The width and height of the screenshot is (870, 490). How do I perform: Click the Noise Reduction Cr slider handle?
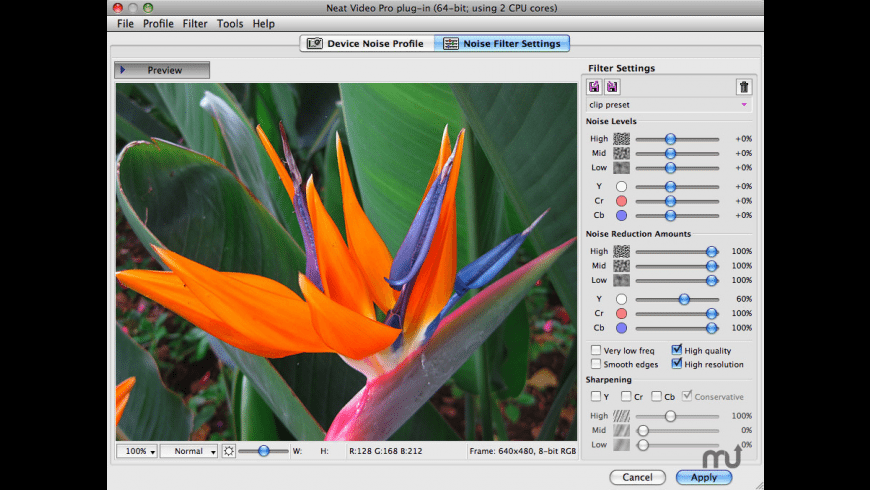(x=711, y=314)
